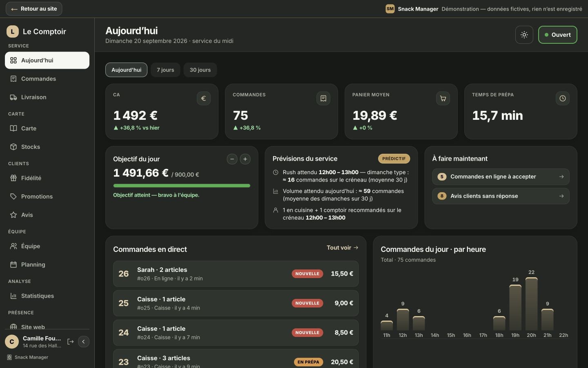Go to Stocks page
The width and height of the screenshot is (588, 368).
point(47,147)
